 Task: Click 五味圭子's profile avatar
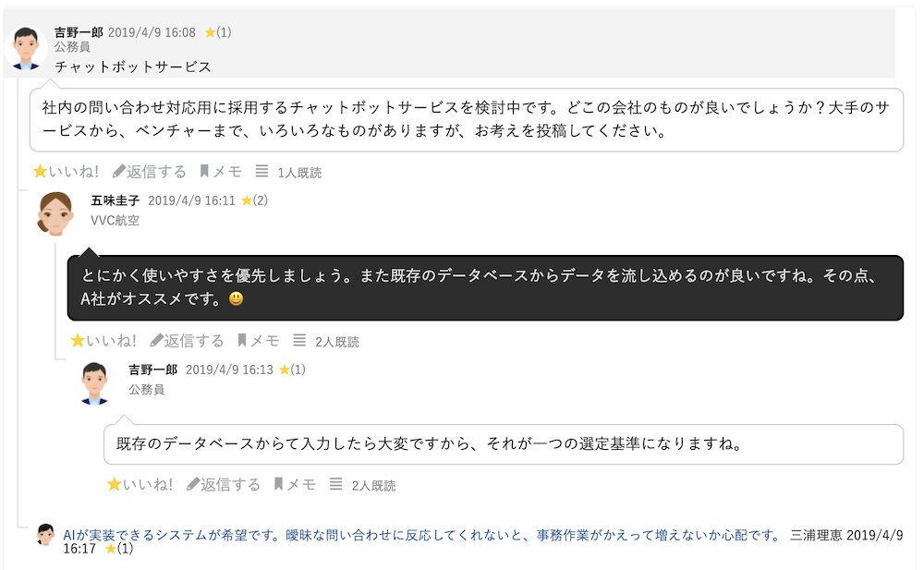(x=55, y=214)
